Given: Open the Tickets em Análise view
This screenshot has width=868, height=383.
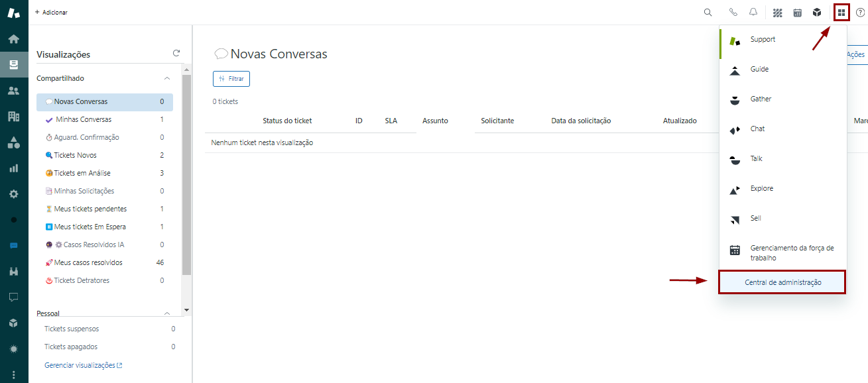Looking at the screenshot, I should coord(82,173).
